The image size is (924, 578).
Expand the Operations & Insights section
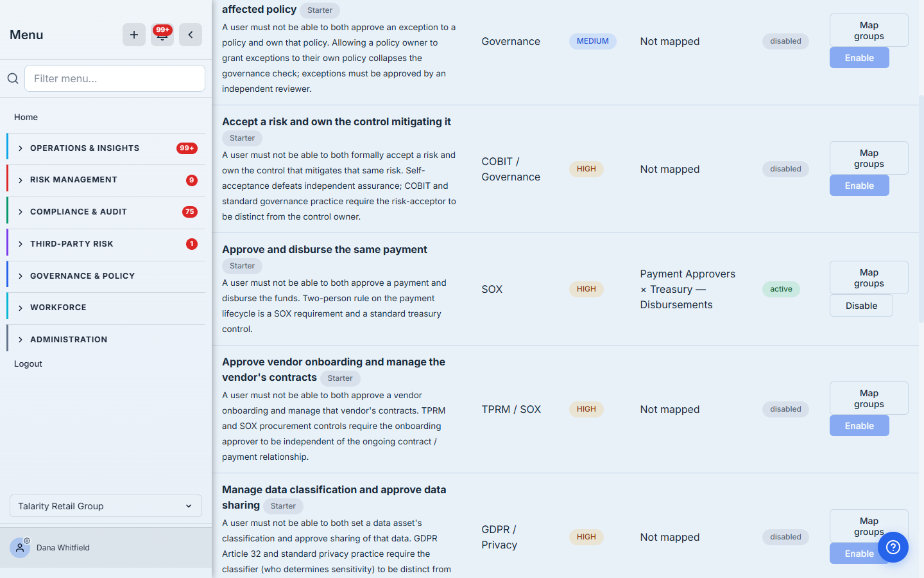106,148
